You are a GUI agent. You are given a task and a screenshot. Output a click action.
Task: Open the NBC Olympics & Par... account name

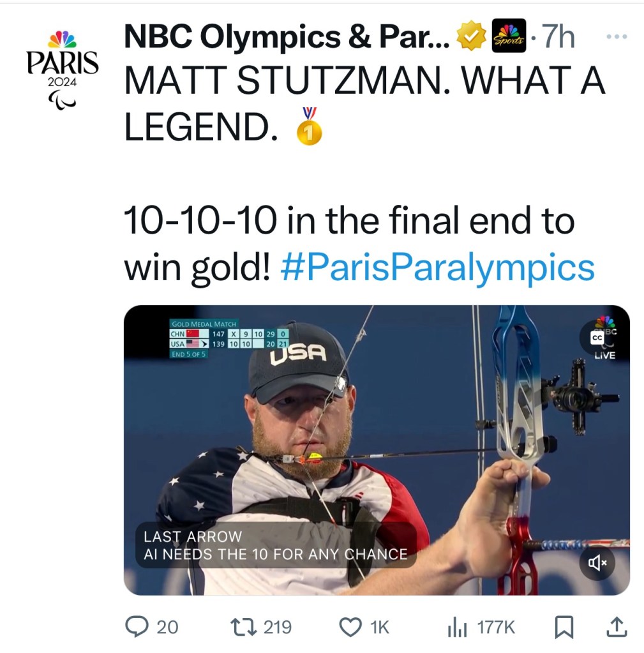coord(287,37)
